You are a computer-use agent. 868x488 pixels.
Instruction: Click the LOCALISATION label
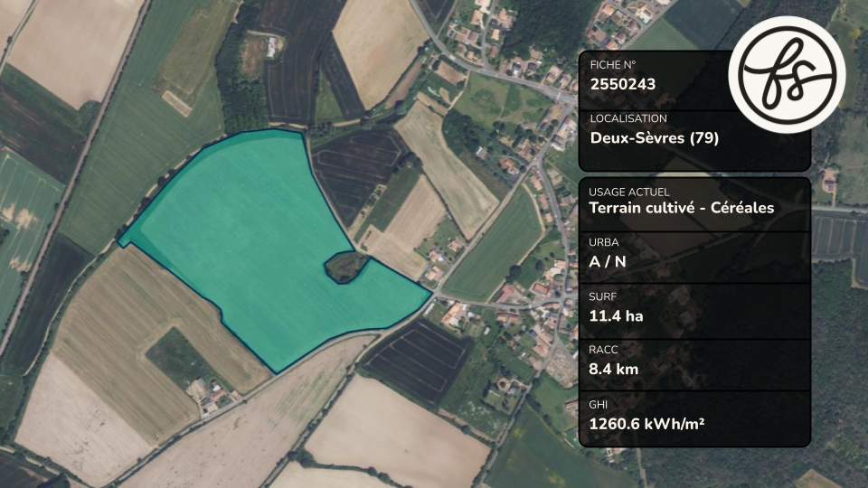coord(628,118)
